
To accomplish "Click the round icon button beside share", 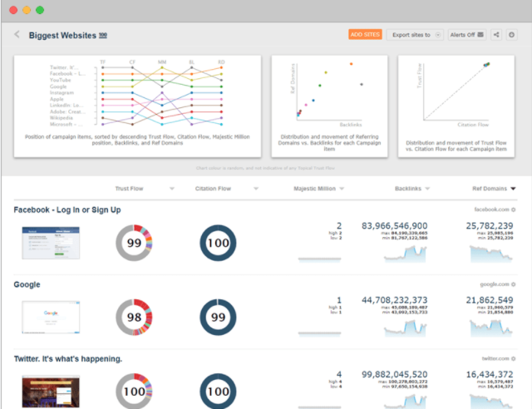I will (512, 35).
